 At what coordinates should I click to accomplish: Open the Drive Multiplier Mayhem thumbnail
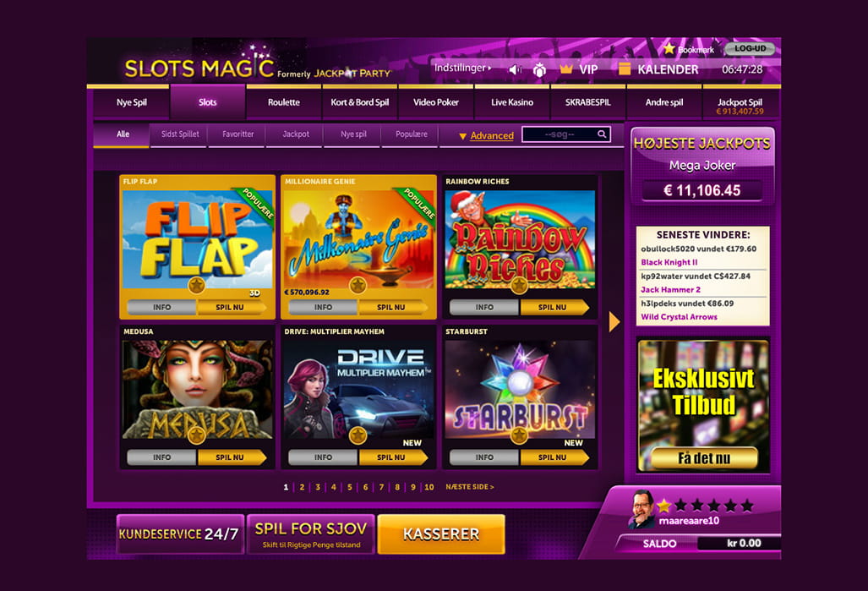pyautogui.click(x=358, y=390)
